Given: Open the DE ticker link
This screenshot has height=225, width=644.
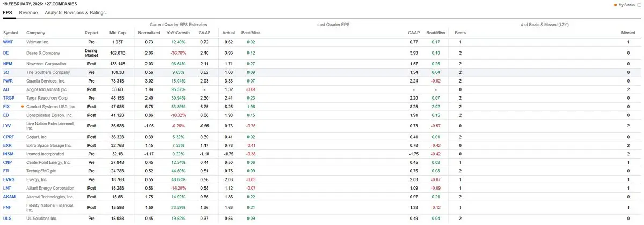Looking at the screenshot, I should coord(6,53).
